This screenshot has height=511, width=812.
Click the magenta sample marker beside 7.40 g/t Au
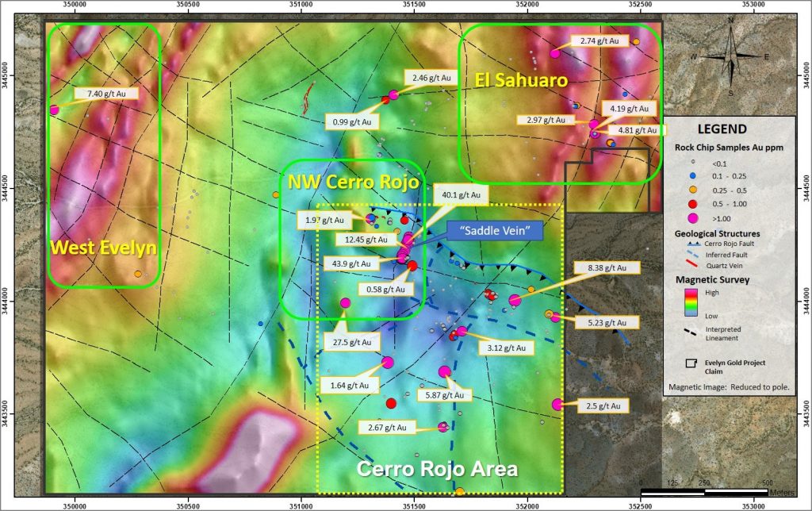tap(54, 109)
